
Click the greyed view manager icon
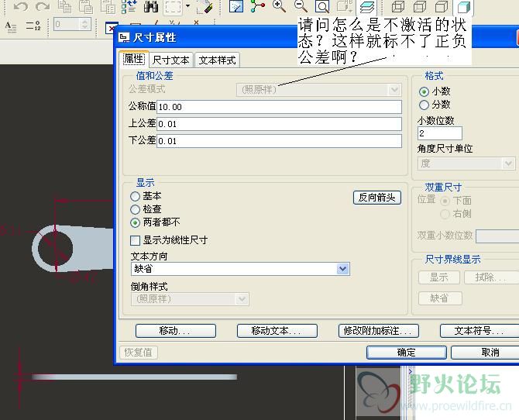coord(344,6)
